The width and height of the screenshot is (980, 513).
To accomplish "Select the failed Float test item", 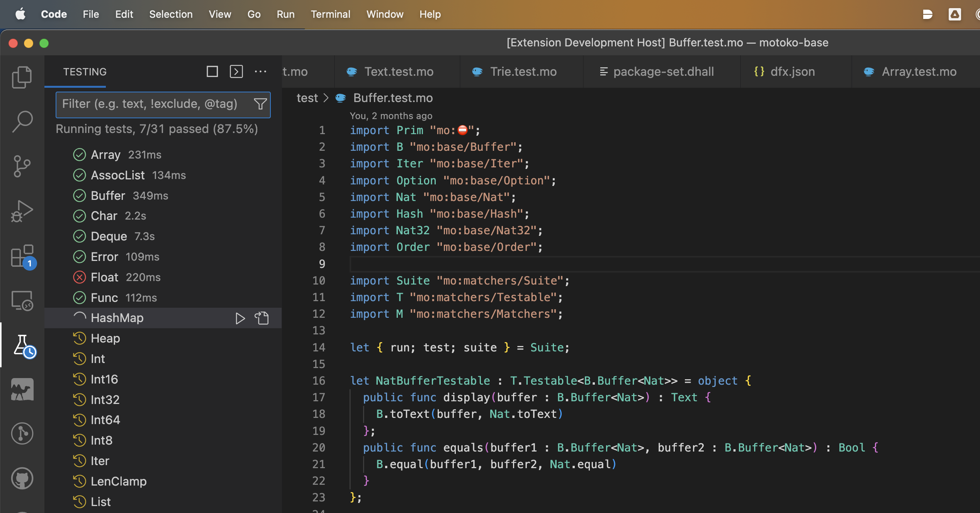I will point(105,277).
